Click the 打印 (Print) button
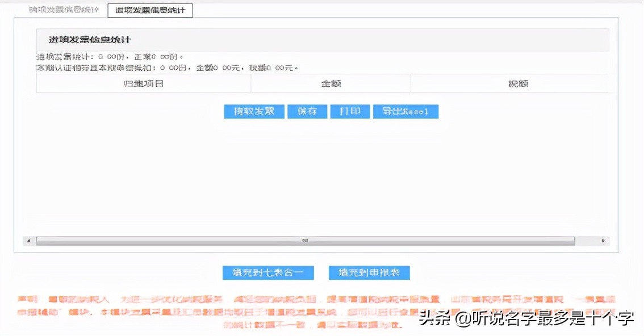Image resolution: width=644 pixels, height=336 pixels. click(x=350, y=111)
